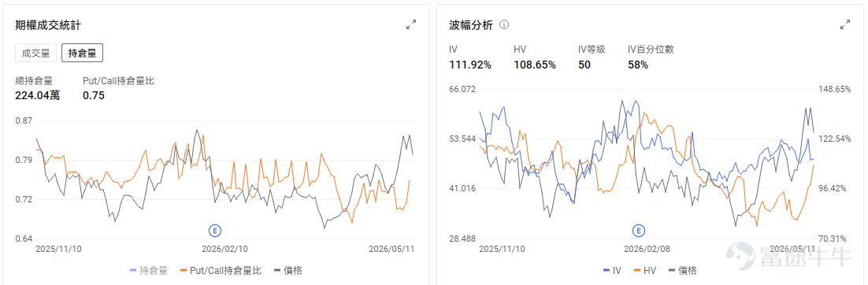Click the 41.016 left axis label

[x=462, y=189]
